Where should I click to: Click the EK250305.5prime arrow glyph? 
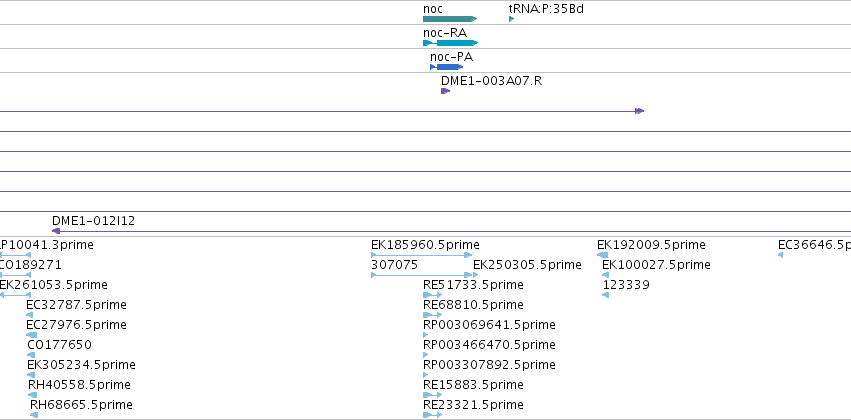(475, 275)
